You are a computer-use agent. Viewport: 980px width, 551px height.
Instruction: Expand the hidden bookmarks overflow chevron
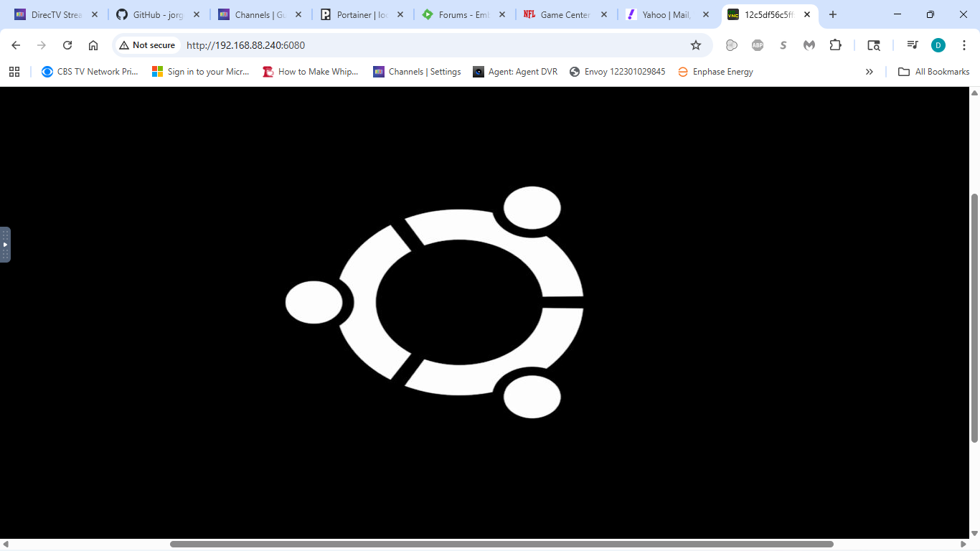click(x=870, y=72)
